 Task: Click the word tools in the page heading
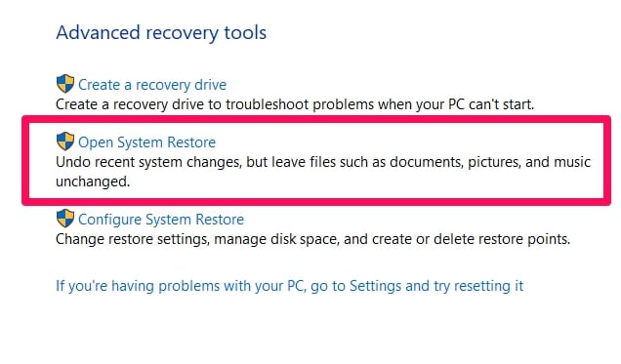[245, 32]
